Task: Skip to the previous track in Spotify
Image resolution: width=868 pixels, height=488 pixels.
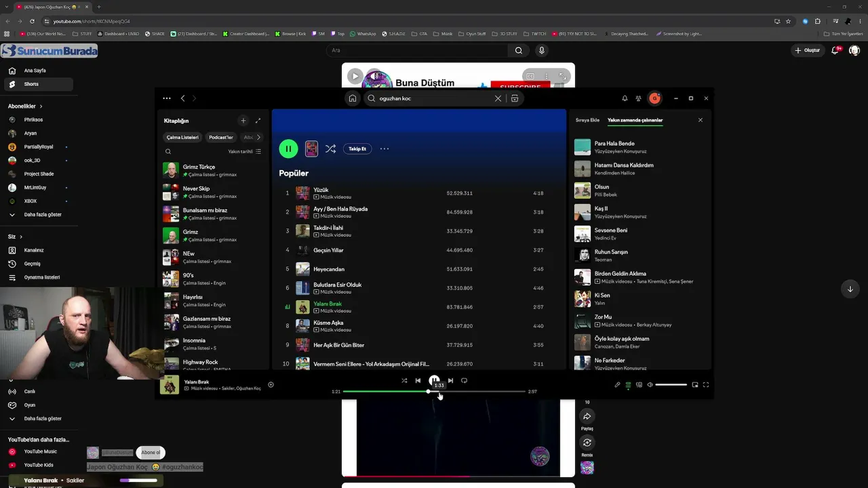Action: coord(418,381)
